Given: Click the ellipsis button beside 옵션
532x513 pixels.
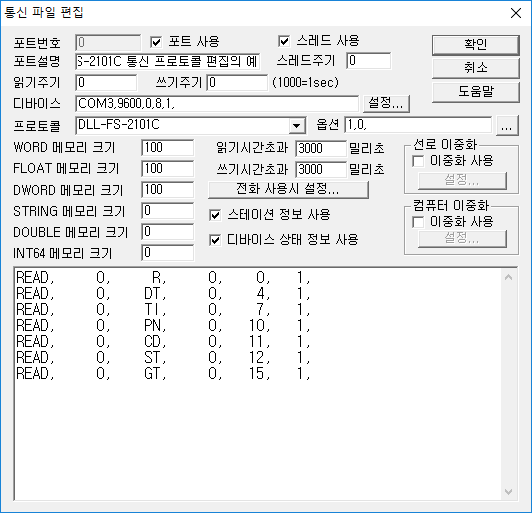Looking at the screenshot, I should pyautogui.click(x=507, y=125).
